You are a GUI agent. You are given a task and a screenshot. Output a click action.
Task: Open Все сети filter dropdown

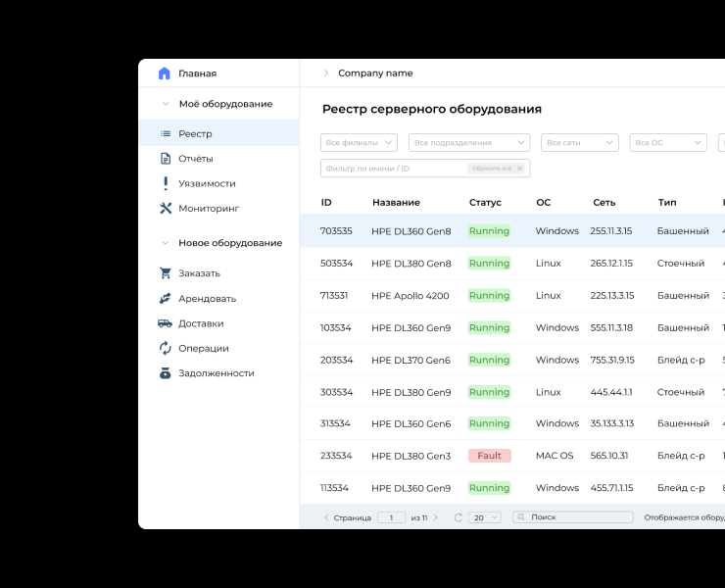[579, 143]
